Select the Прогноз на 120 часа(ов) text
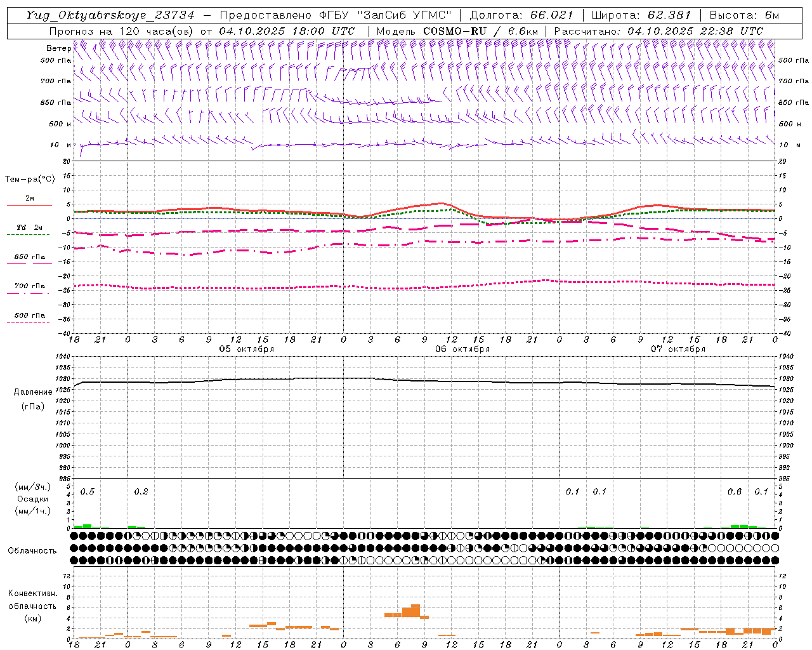The height and width of the screenshot is (650, 812). [x=122, y=31]
